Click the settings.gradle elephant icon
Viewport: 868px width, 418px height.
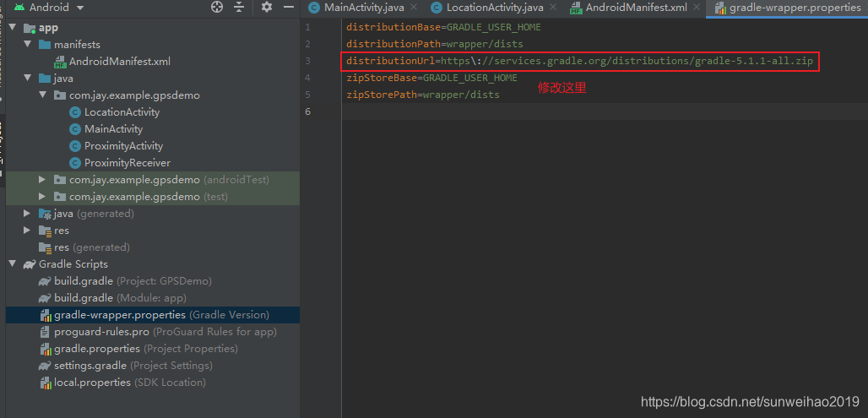[45, 366]
